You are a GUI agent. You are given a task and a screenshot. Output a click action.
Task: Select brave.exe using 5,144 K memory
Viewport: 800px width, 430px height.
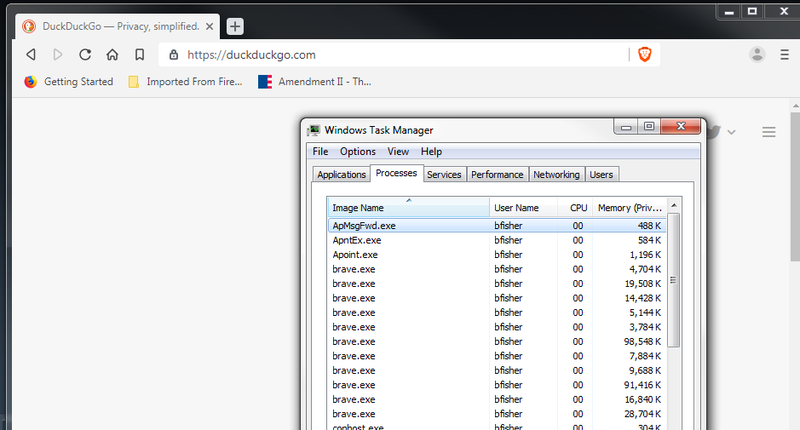(x=496, y=312)
